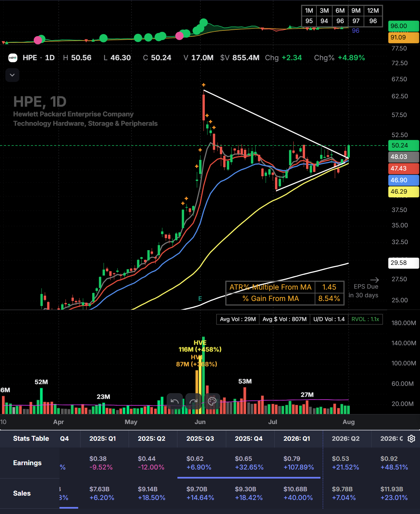Click the $V 855.4M dollar volume
Screen dimensions: 420x514
[240, 58]
